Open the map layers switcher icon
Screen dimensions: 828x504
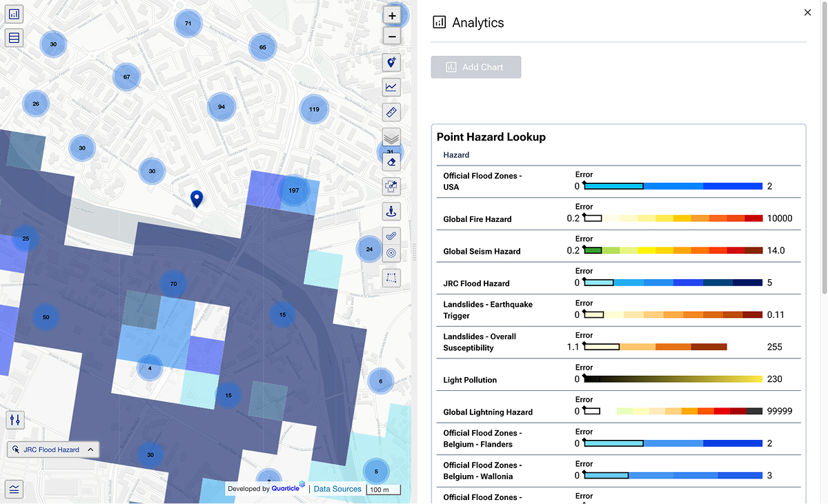click(391, 137)
